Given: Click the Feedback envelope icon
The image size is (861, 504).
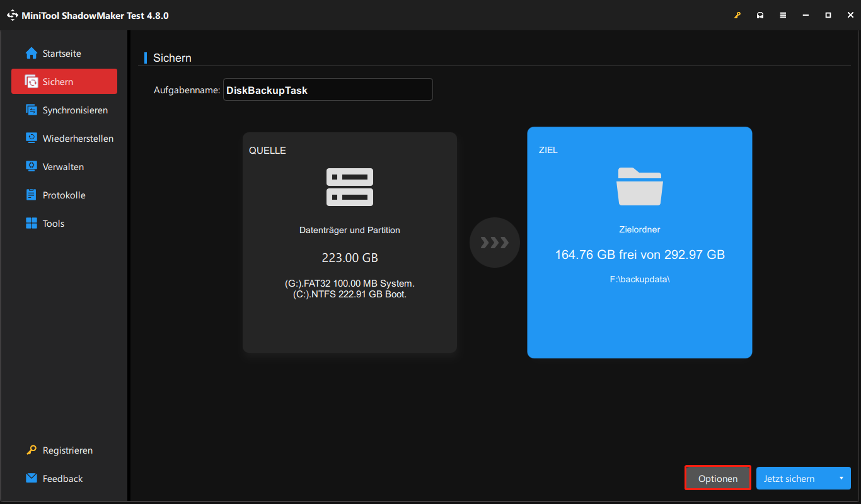Looking at the screenshot, I should click(32, 478).
